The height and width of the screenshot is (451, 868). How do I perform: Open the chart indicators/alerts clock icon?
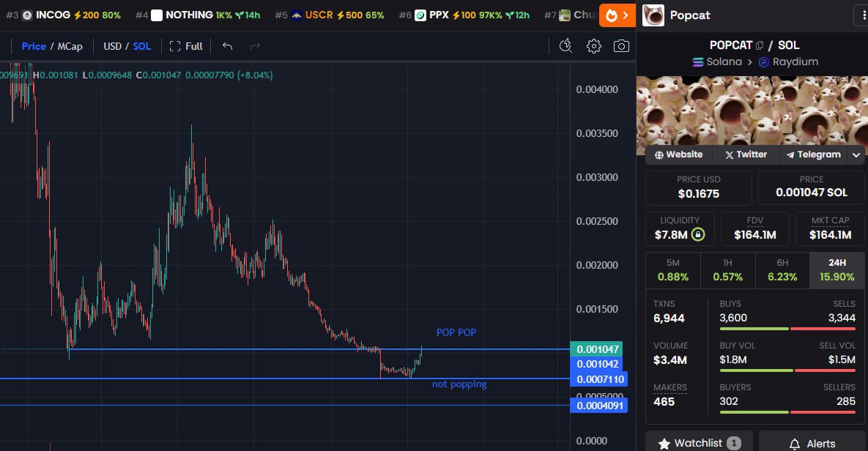(565, 46)
